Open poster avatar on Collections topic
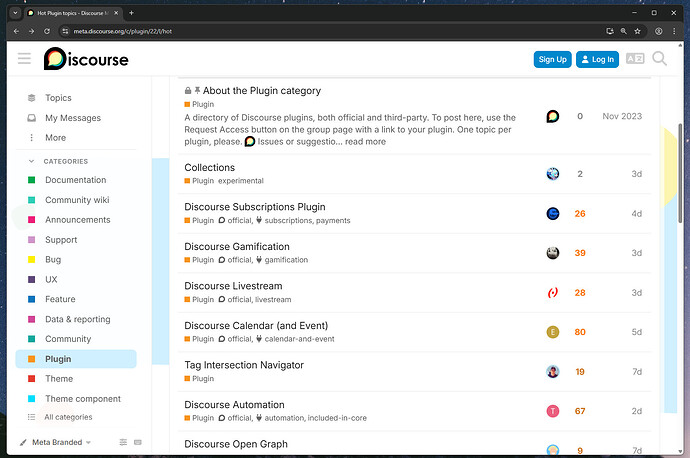The width and height of the screenshot is (690, 458). click(x=553, y=174)
